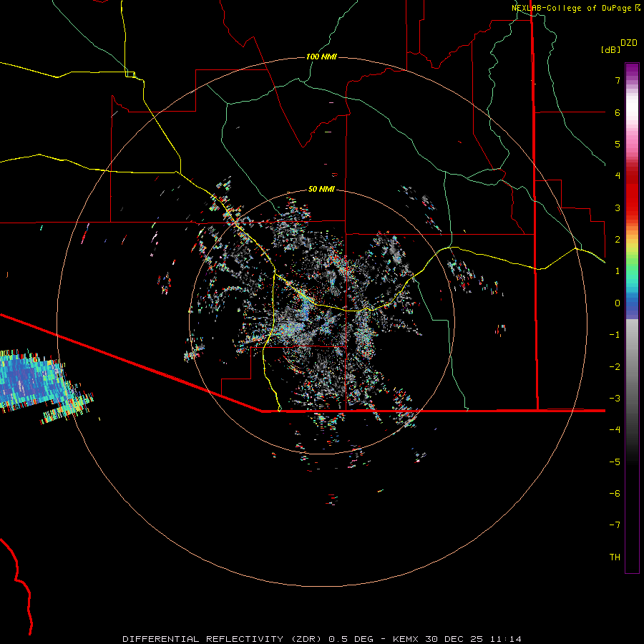Click the 7 value on color scale

coord(618,80)
